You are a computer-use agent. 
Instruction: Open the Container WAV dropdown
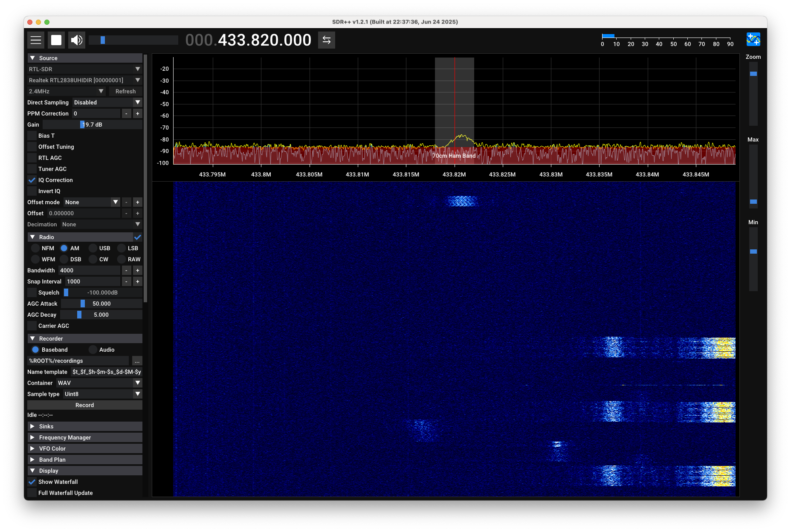click(x=99, y=383)
